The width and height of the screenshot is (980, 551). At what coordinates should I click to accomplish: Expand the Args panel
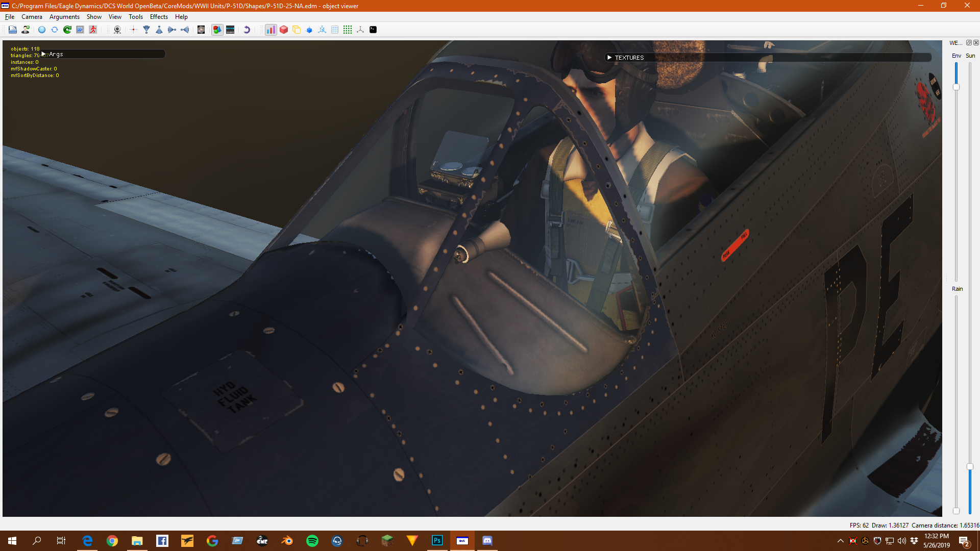coord(43,54)
